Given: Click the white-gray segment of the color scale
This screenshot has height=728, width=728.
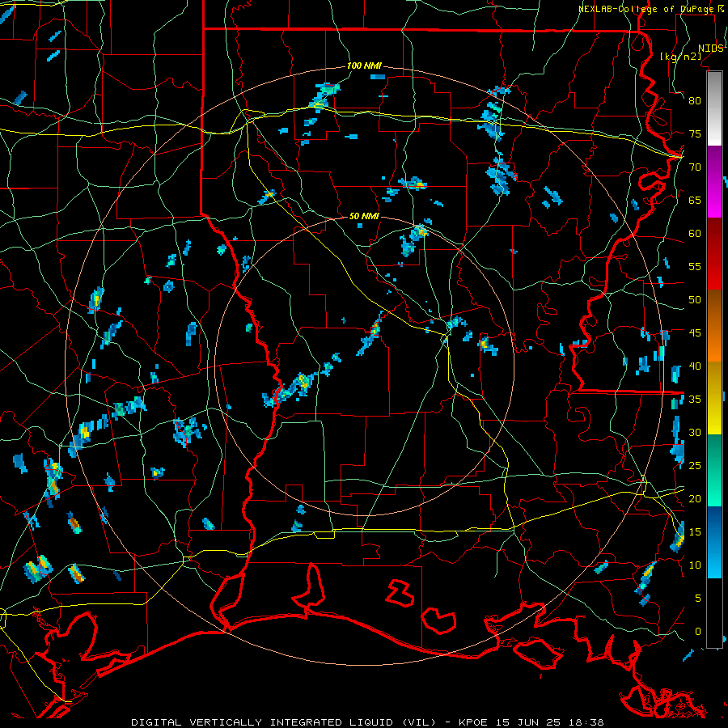Looking at the screenshot, I should point(714,109).
